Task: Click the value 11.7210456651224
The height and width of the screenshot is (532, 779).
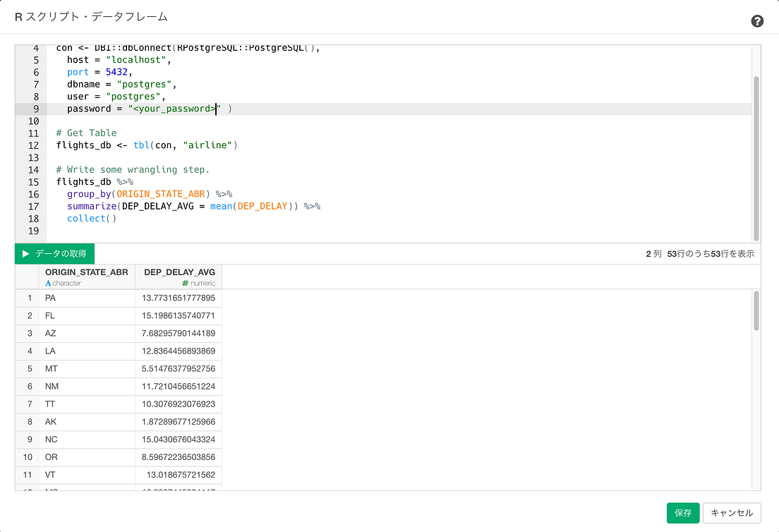Action: coord(179,387)
